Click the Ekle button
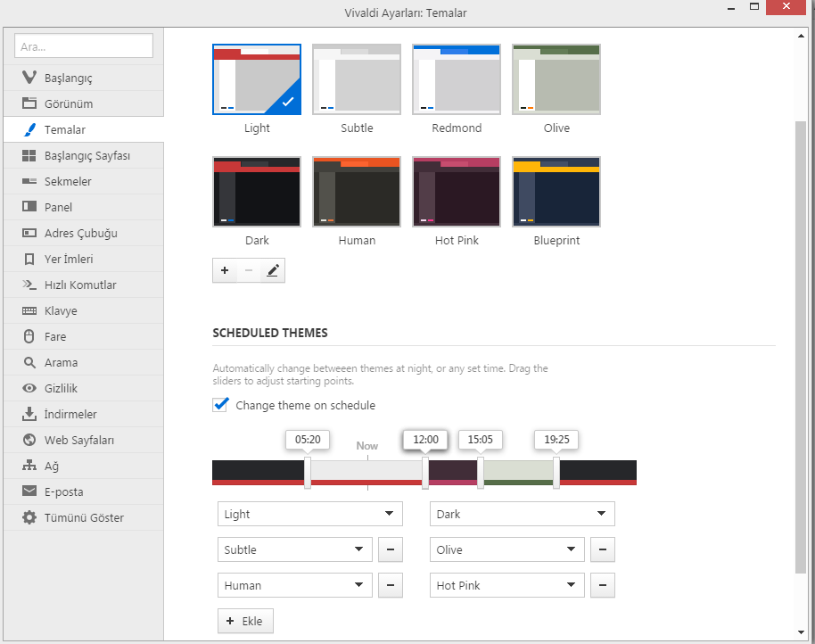 [245, 621]
